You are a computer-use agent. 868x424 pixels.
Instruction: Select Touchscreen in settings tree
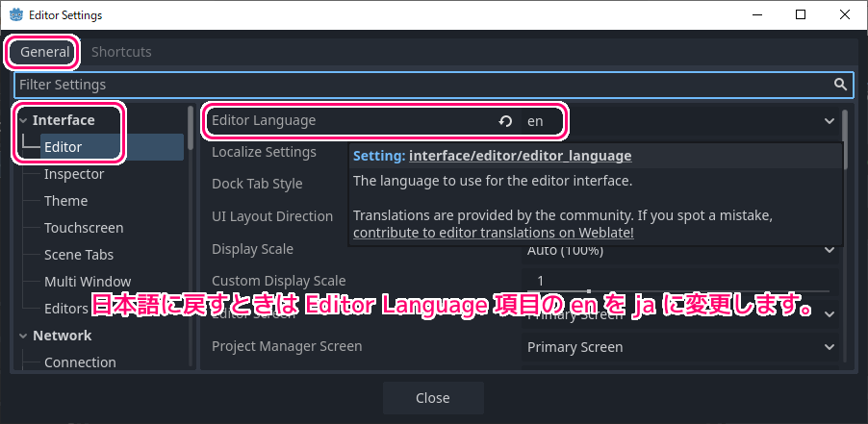point(84,228)
